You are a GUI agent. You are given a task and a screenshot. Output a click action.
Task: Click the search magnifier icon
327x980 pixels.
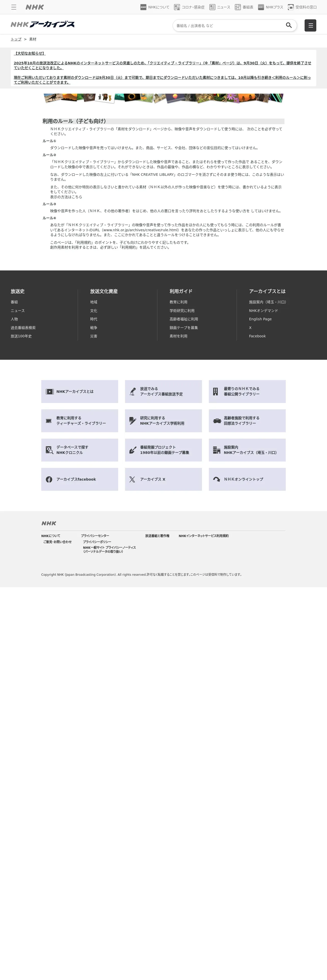point(289,25)
